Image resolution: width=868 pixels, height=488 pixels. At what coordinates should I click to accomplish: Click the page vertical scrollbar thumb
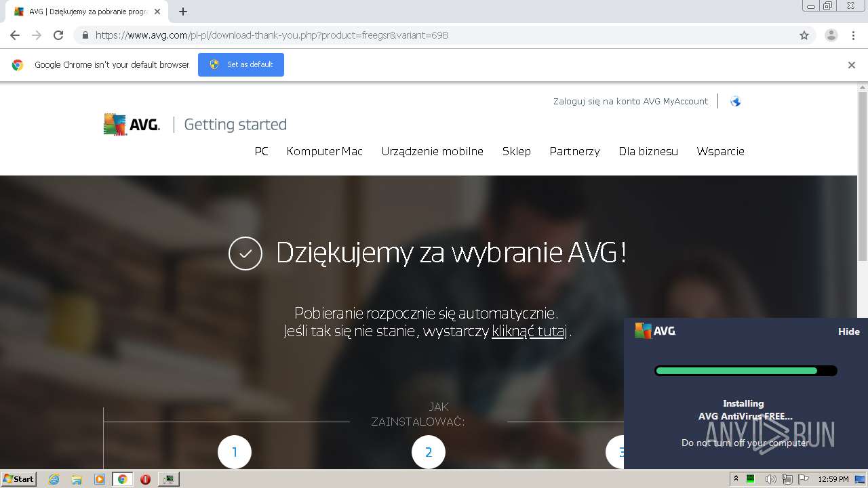863,176
